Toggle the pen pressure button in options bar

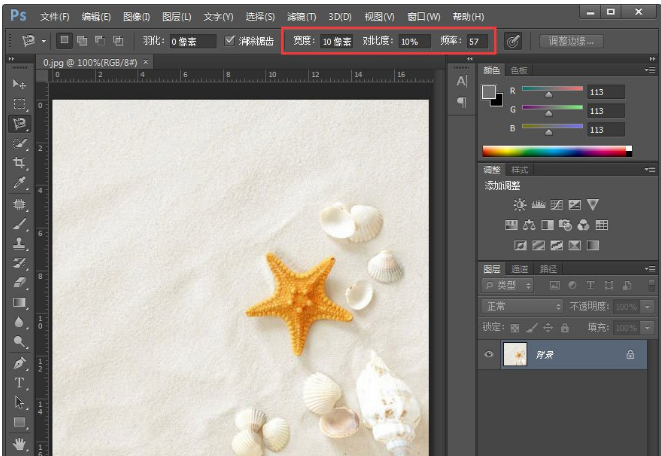click(x=513, y=41)
